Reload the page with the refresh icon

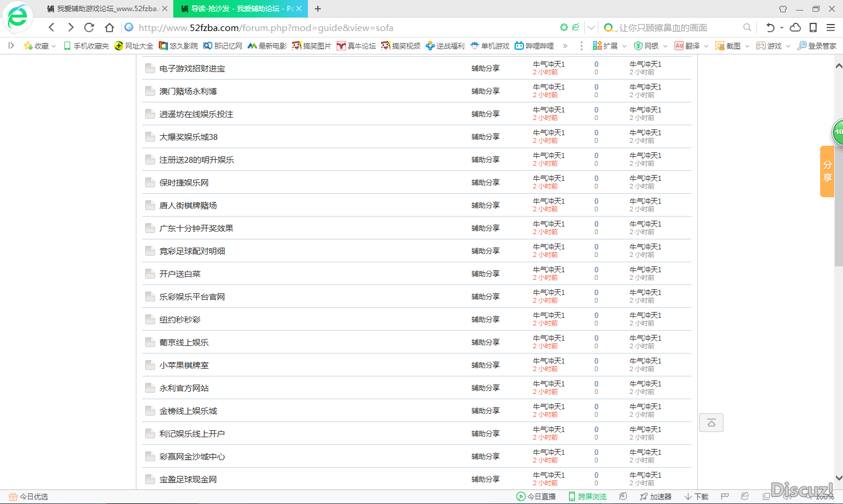pos(90,28)
